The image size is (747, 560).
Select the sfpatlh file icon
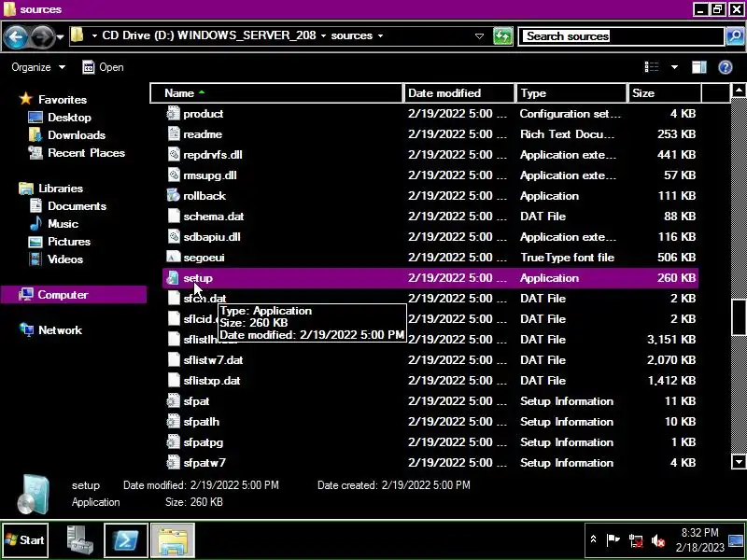click(x=174, y=422)
